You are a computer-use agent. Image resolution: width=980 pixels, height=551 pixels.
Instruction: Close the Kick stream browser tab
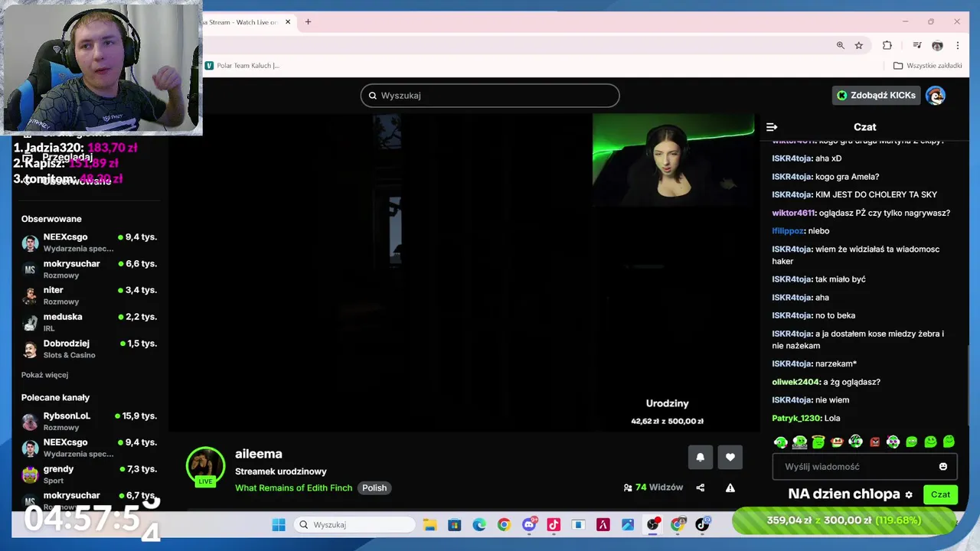pos(288,22)
